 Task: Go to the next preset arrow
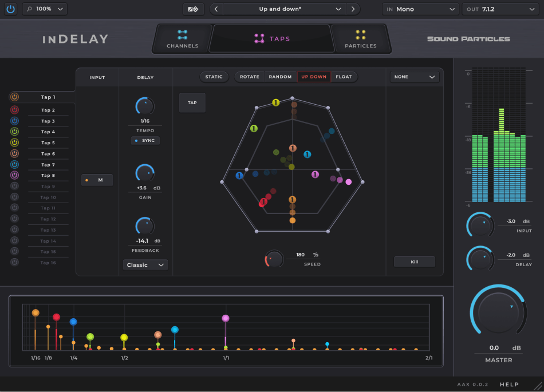click(353, 9)
